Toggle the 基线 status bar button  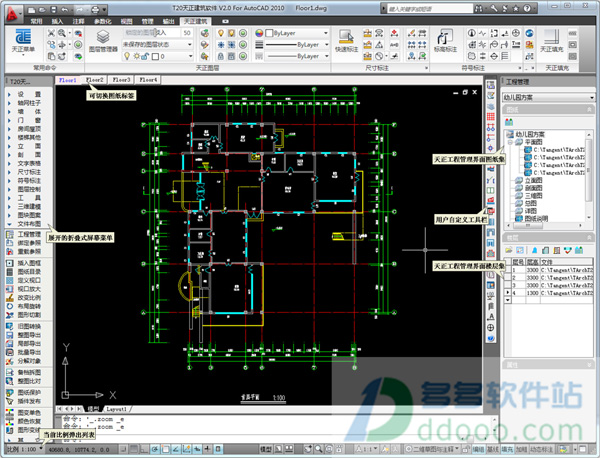point(492,449)
